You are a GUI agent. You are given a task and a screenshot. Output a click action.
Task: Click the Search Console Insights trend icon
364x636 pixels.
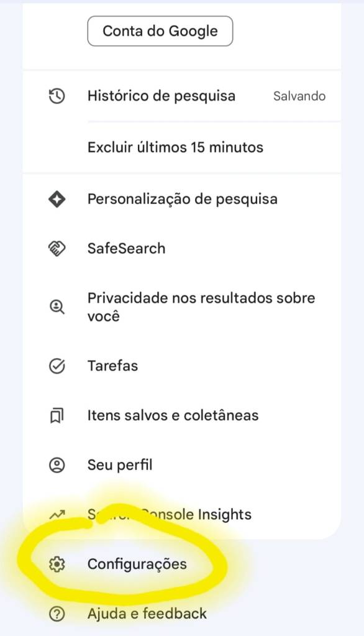57,515
